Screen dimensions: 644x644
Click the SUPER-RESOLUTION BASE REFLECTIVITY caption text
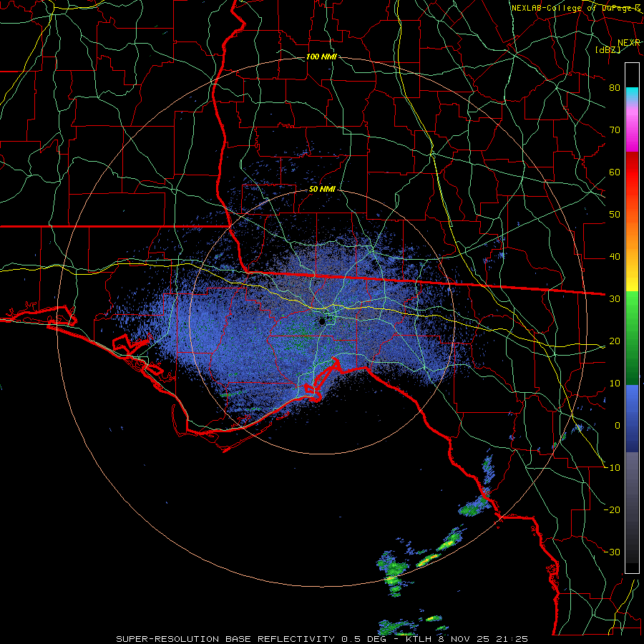225,639
